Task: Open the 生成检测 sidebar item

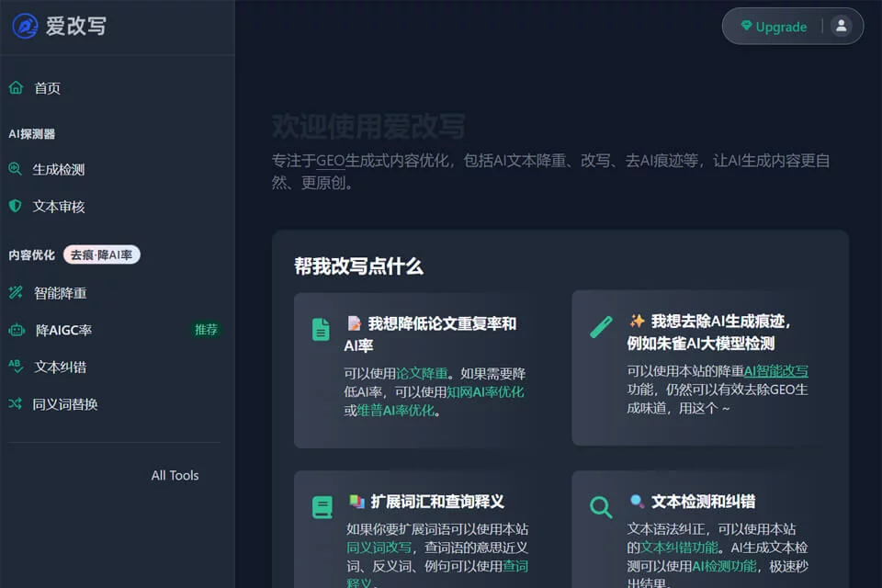Action: 59,169
